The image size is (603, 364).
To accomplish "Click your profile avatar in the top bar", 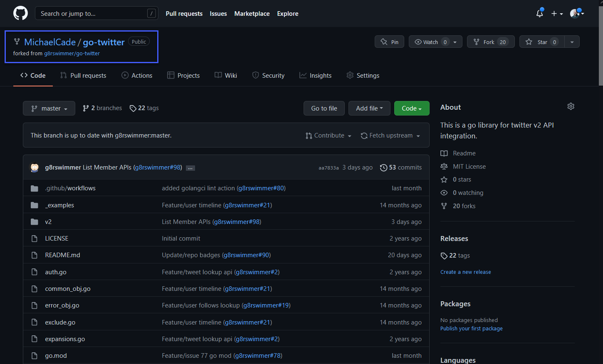I will (x=575, y=13).
